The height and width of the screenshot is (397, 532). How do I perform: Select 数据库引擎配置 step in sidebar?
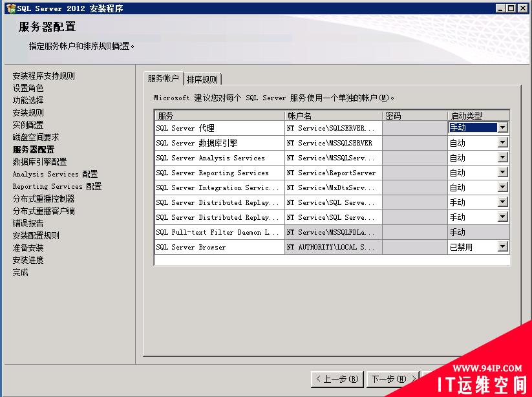pyautogui.click(x=39, y=162)
